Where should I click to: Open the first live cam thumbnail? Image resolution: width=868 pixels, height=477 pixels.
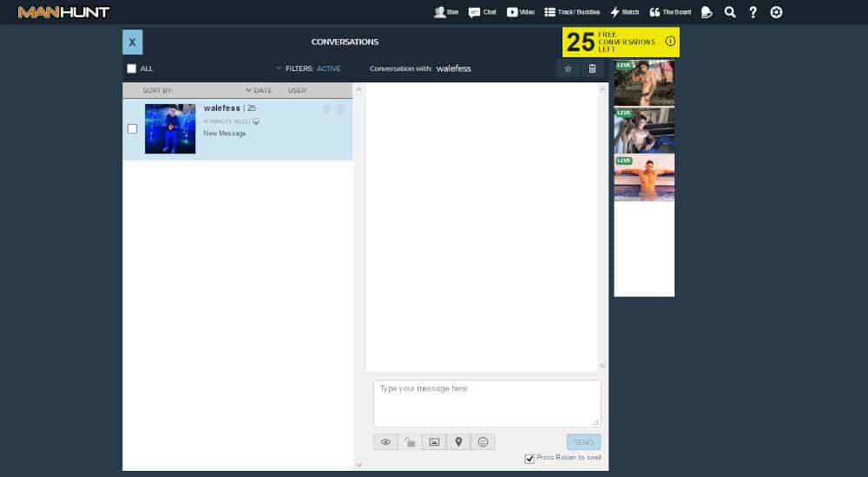click(644, 83)
